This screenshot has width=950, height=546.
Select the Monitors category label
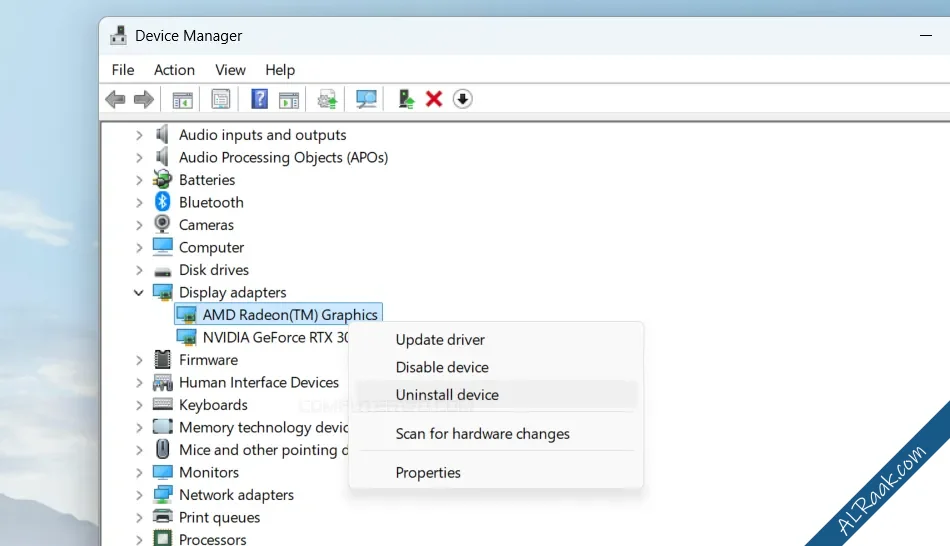209,472
